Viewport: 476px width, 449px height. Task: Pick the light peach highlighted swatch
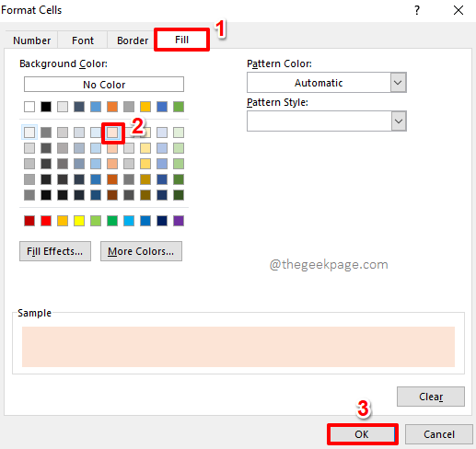click(x=112, y=132)
